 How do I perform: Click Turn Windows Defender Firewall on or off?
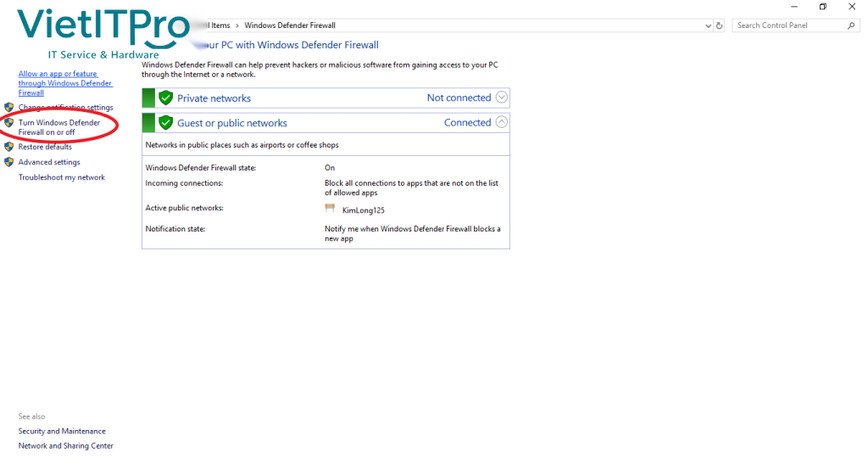click(59, 127)
